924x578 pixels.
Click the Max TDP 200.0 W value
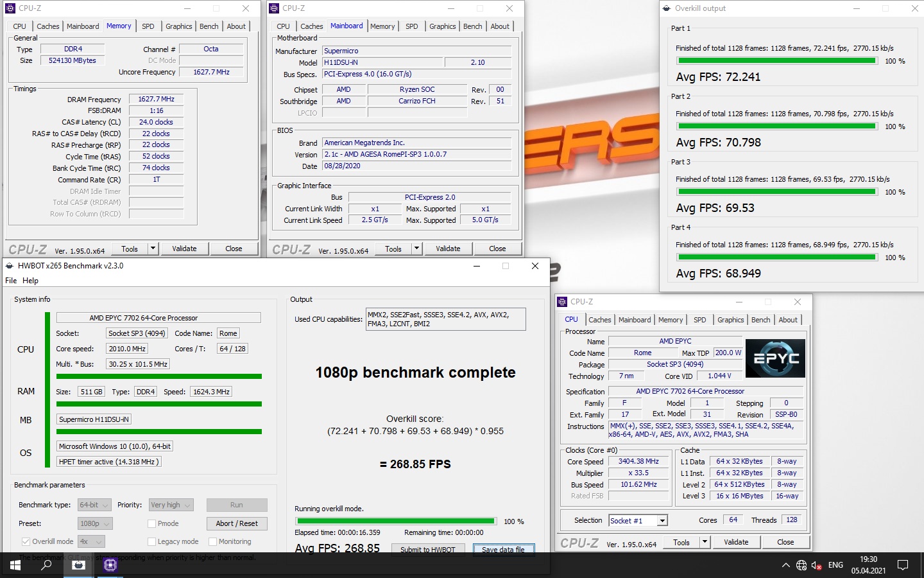[x=728, y=353]
